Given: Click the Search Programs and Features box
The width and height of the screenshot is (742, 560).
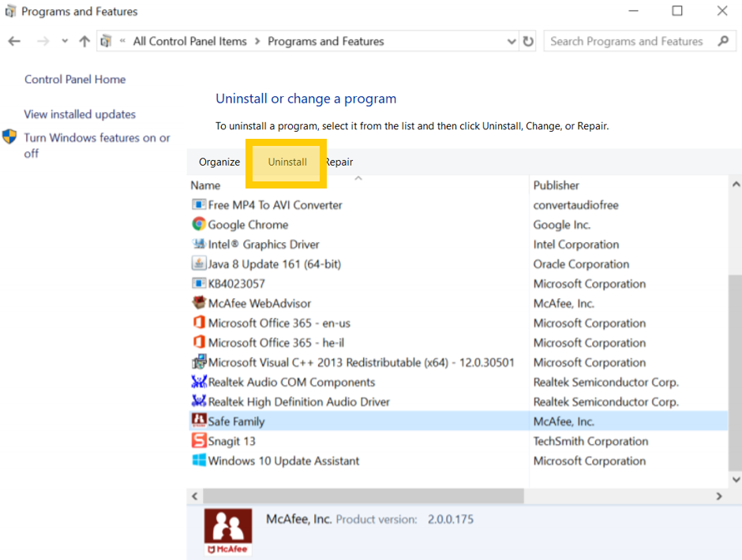Looking at the screenshot, I should (x=628, y=41).
